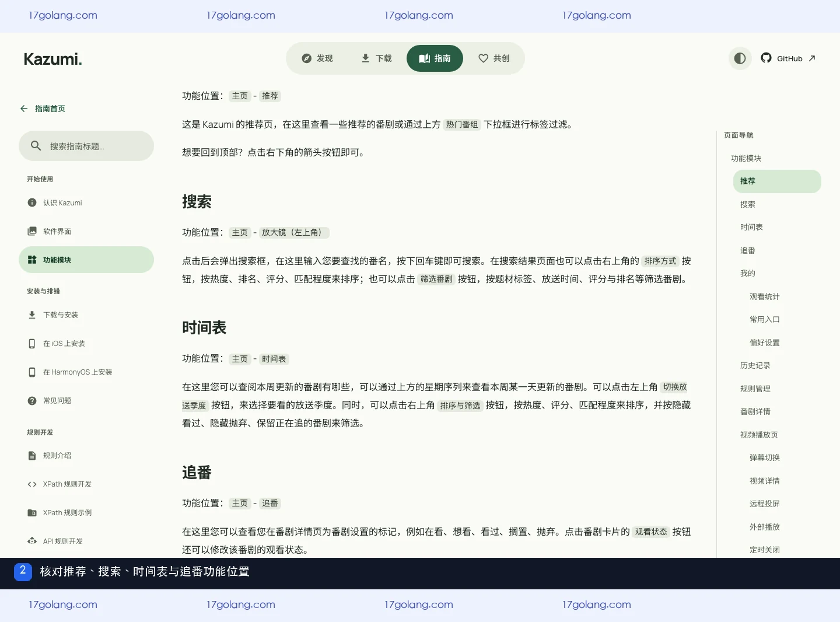The image size is (840, 622).
Task: Go back to 指南首页
Action: pos(43,109)
